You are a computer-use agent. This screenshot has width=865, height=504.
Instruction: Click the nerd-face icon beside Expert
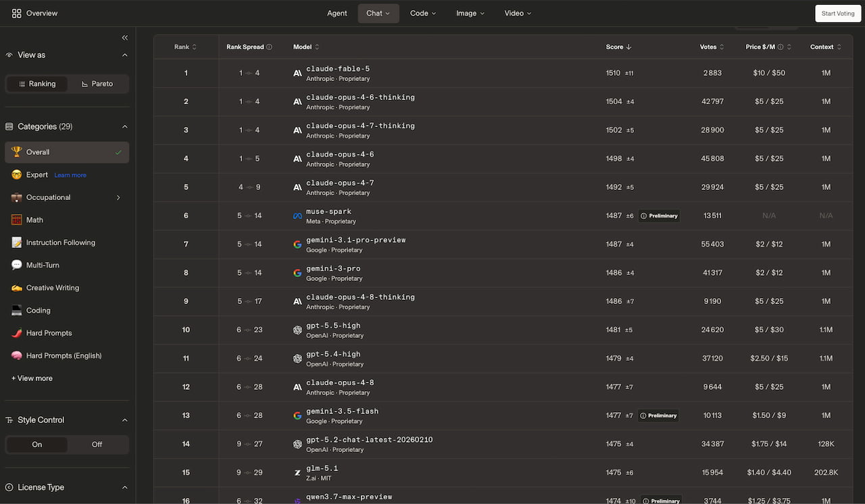click(17, 175)
